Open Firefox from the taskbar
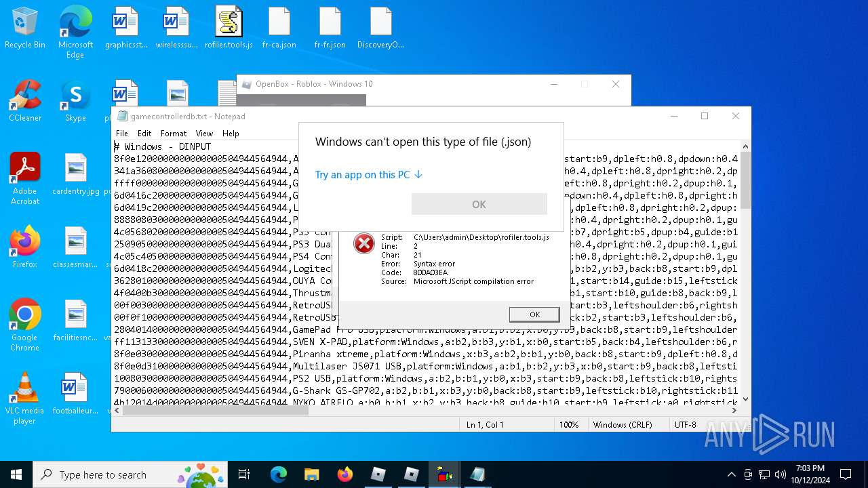 click(x=344, y=474)
